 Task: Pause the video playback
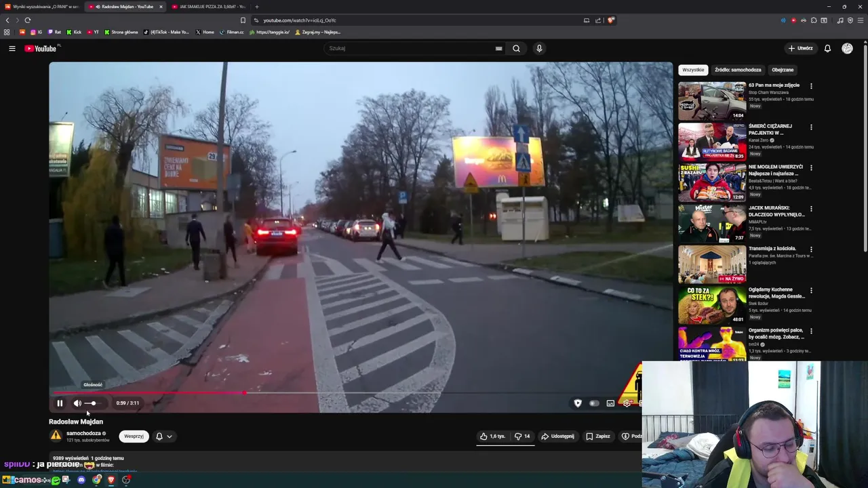(60, 403)
